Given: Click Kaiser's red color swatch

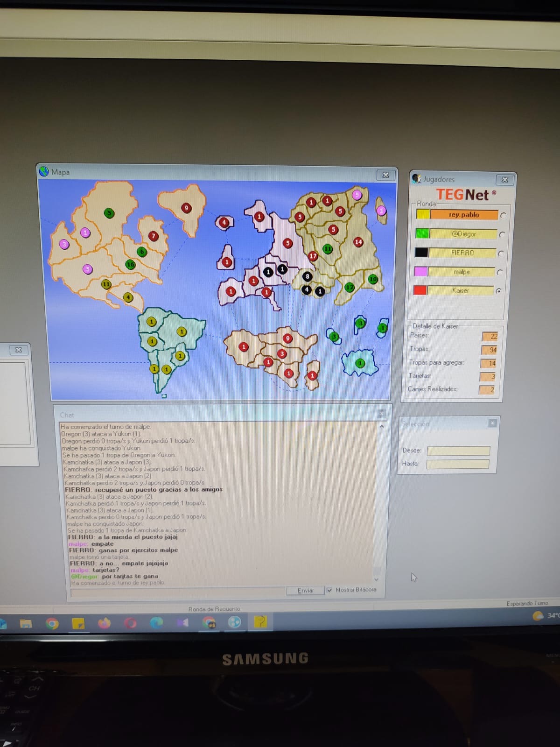Looking at the screenshot, I should (420, 290).
